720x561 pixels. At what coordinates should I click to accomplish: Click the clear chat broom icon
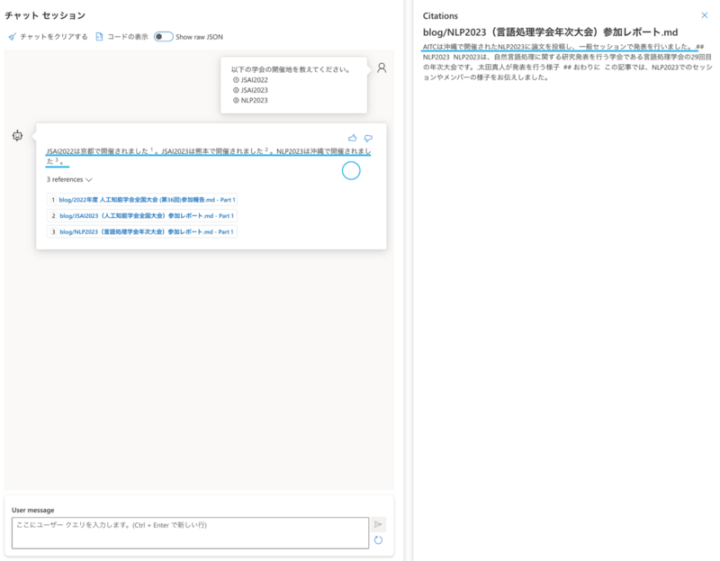click(12, 36)
